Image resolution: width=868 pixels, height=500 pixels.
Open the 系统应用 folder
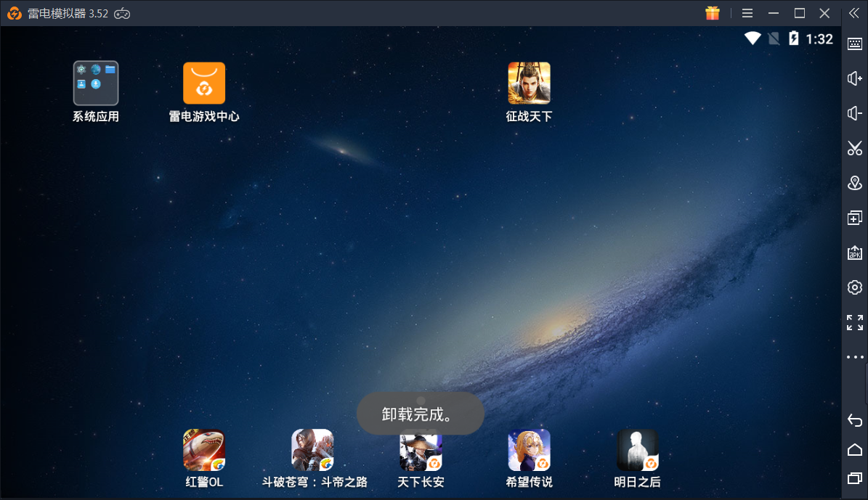(x=96, y=83)
